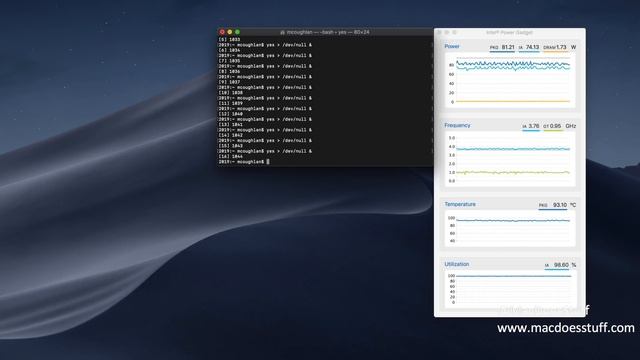The image size is (640, 360).
Task: Select the Utilization section heading
Action: [457, 264]
